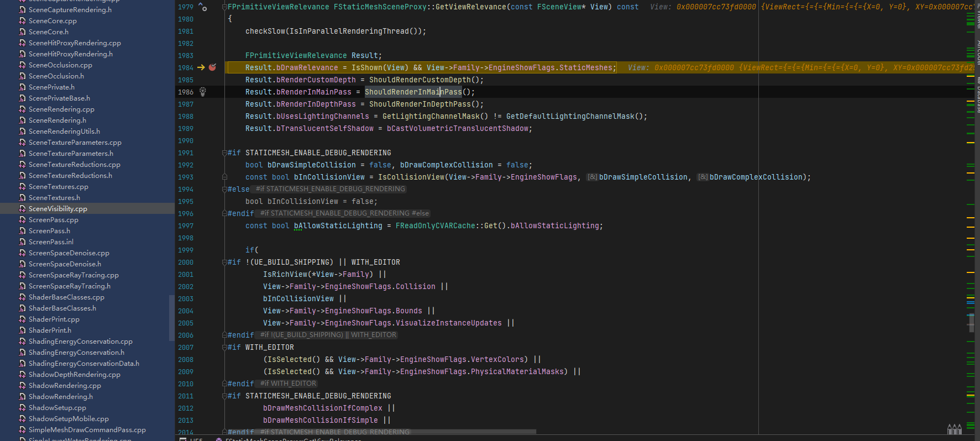Viewport: 980px width, 441px height.
Task: Toggle the fold marker on line 1993
Action: coord(224,177)
